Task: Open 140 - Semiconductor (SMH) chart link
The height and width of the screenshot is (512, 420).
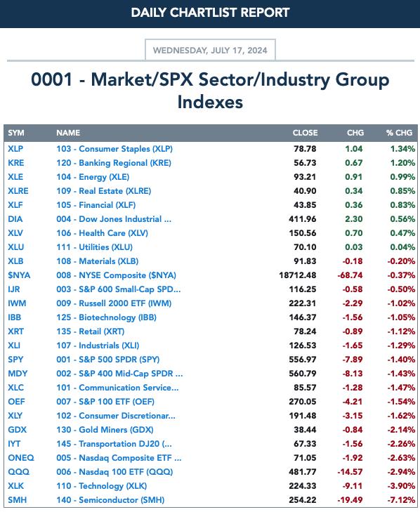Action: point(110,500)
